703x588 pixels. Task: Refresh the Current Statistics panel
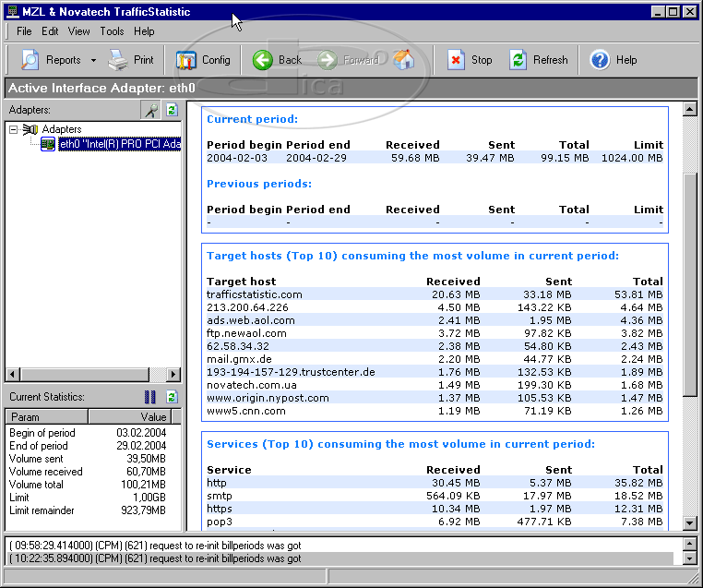pos(171,397)
